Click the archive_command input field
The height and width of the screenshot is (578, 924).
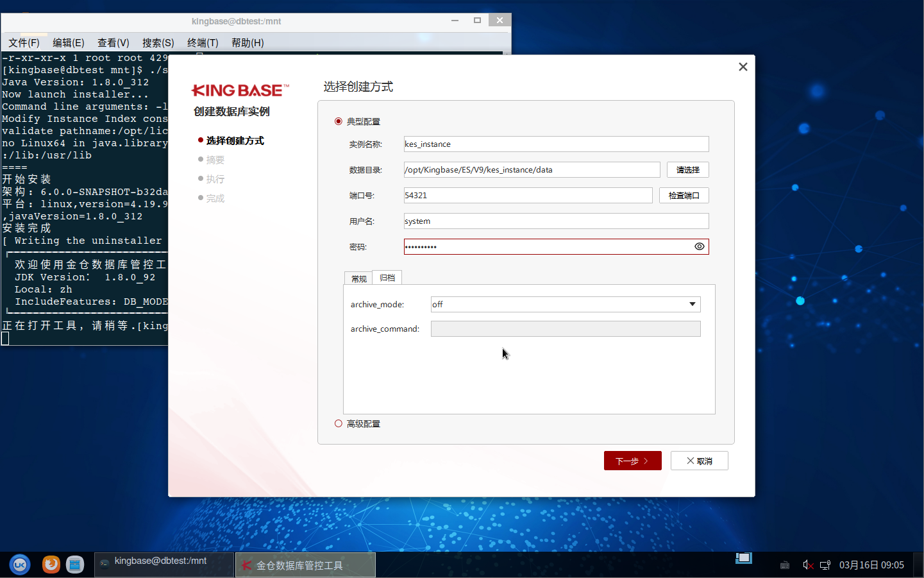point(566,328)
